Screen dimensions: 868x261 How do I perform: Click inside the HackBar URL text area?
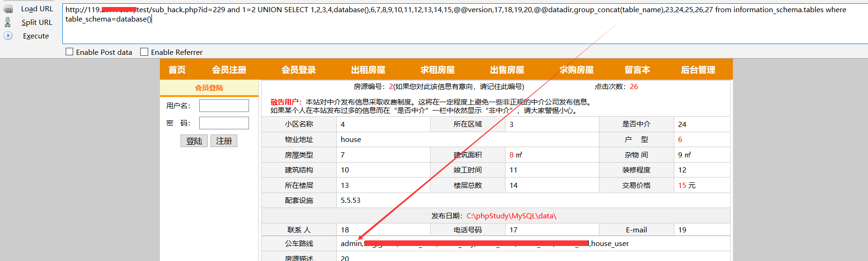point(465,24)
